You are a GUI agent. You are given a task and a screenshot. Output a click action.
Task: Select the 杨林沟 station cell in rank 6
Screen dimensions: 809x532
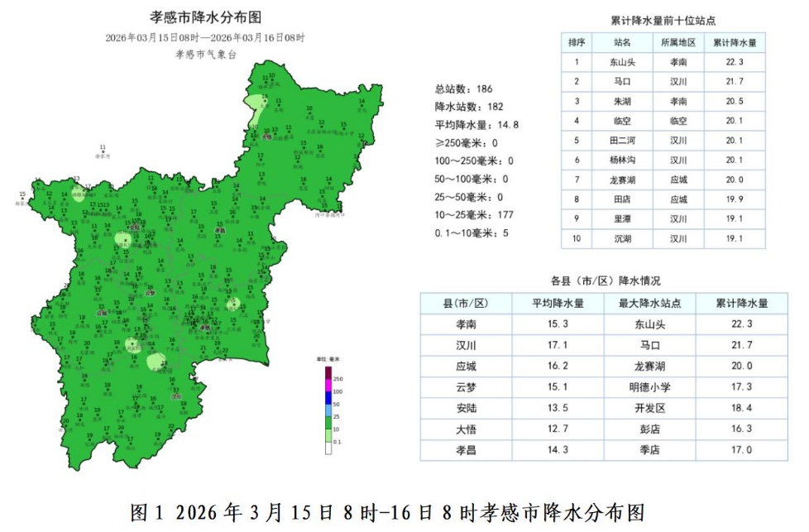(622, 160)
